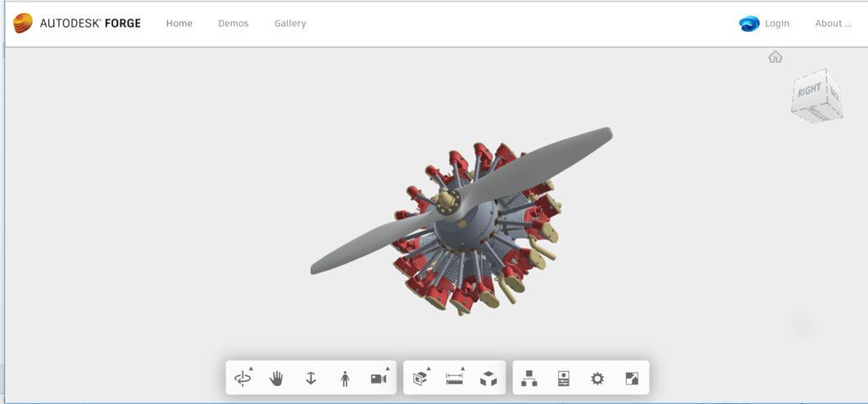The height and width of the screenshot is (404, 868).
Task: Toggle the Explode model tool
Action: pos(489,379)
